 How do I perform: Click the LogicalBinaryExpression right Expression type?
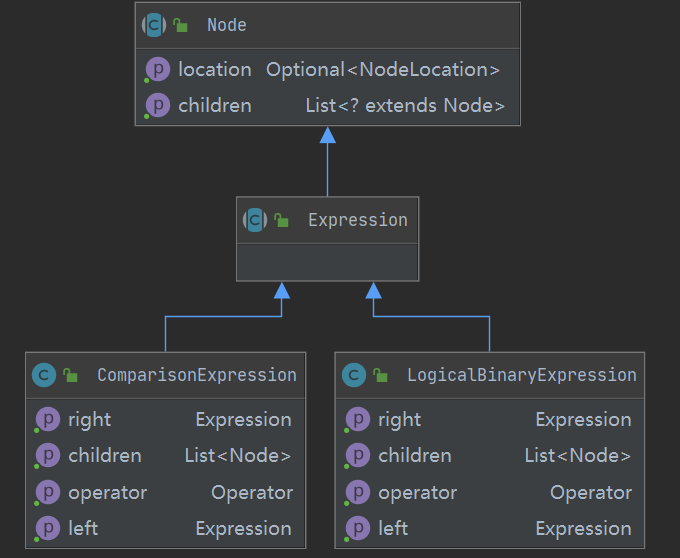click(x=583, y=420)
